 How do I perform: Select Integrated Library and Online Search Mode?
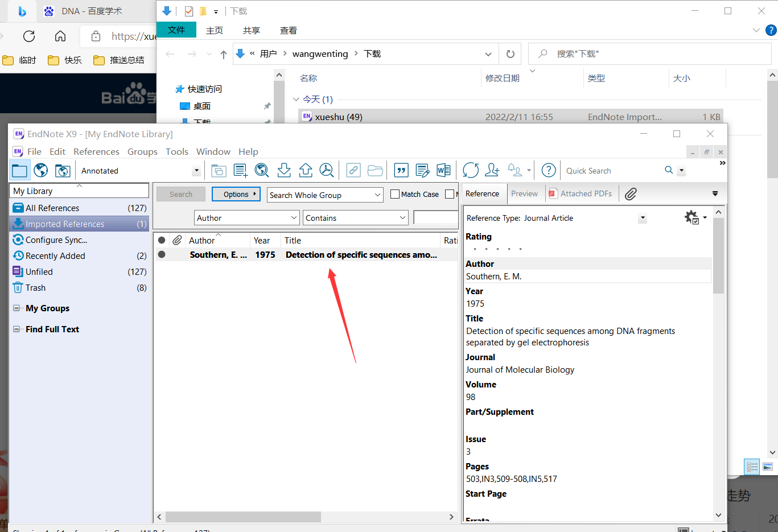(63, 170)
